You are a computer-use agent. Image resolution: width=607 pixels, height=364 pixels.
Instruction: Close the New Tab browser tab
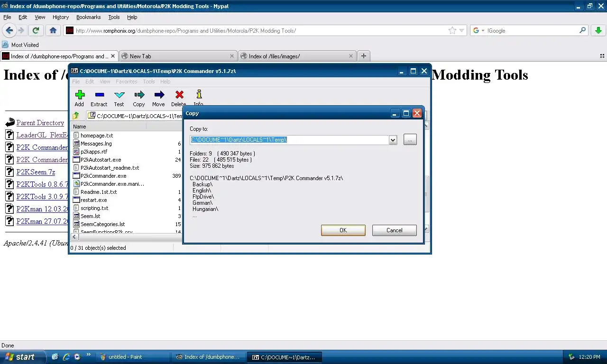pyautogui.click(x=232, y=56)
